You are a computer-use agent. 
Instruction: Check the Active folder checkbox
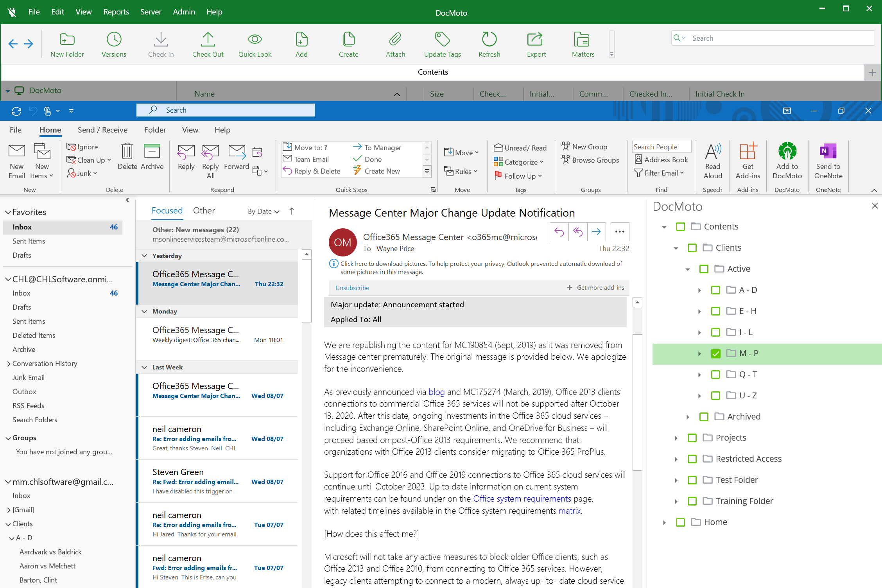tap(704, 269)
